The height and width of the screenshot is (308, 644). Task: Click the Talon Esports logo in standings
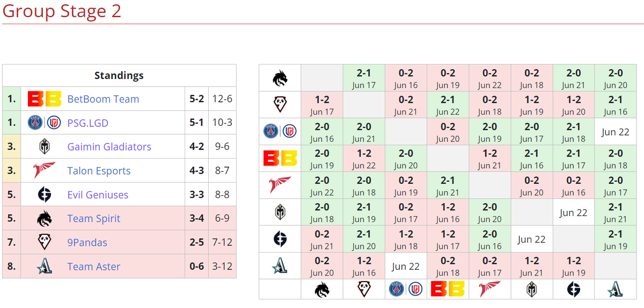pyautogui.click(x=44, y=171)
